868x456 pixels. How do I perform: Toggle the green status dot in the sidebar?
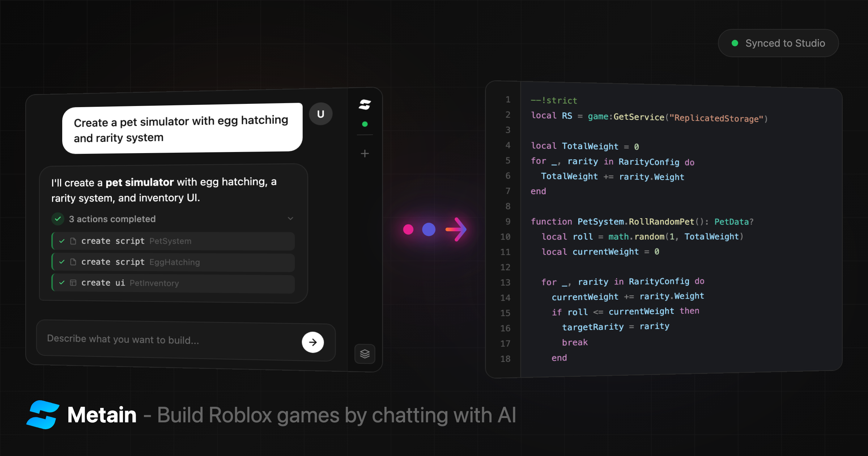365,123
